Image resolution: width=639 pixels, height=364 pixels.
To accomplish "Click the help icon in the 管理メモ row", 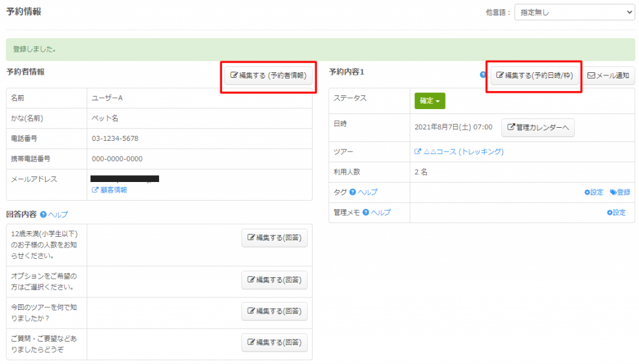I will [x=366, y=213].
